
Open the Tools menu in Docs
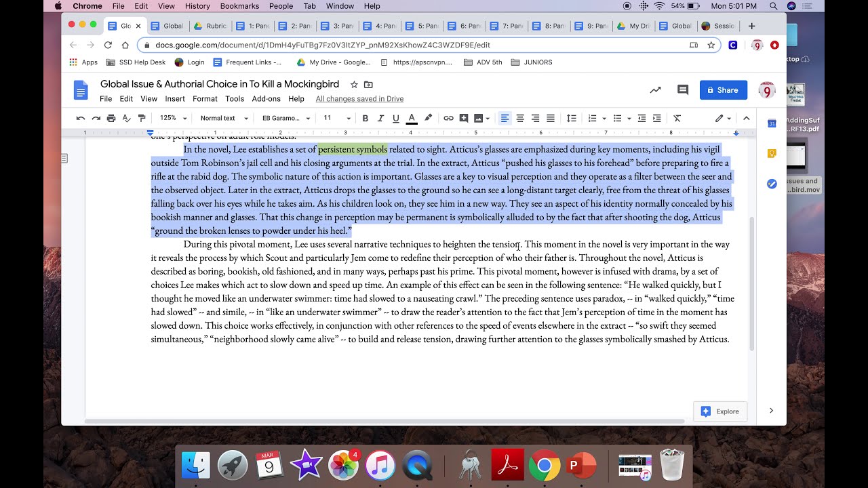[x=235, y=99]
